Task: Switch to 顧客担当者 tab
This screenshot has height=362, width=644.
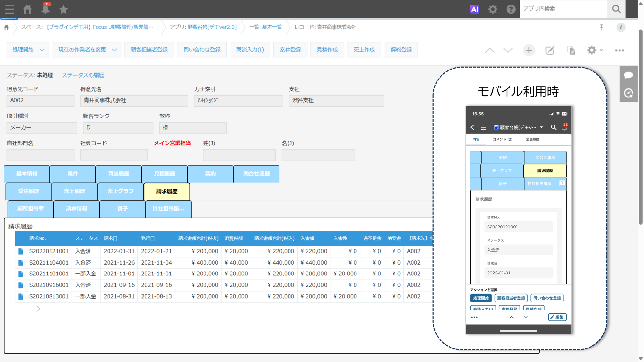Action: coord(31,209)
